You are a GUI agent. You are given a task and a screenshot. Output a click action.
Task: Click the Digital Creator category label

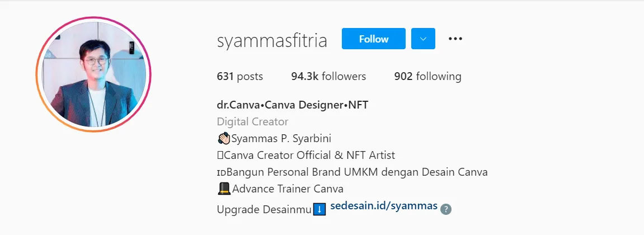(252, 121)
